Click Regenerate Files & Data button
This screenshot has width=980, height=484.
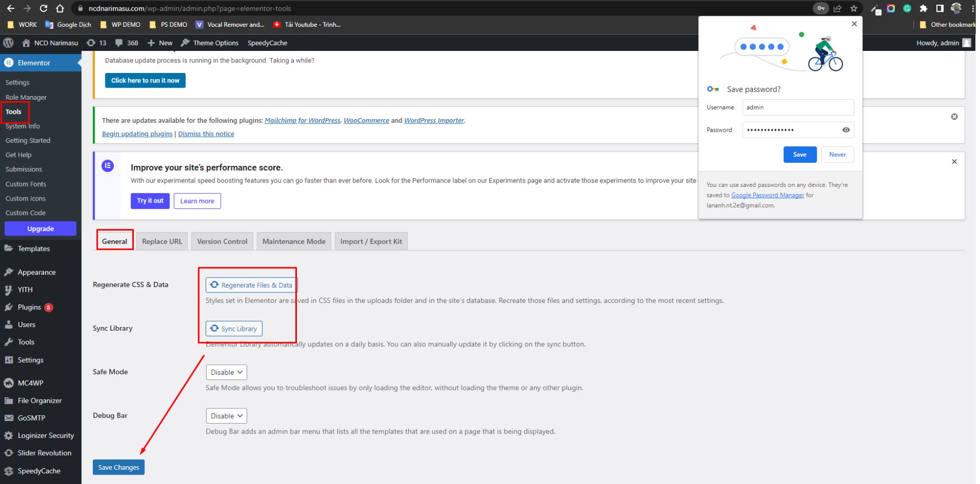[251, 285]
